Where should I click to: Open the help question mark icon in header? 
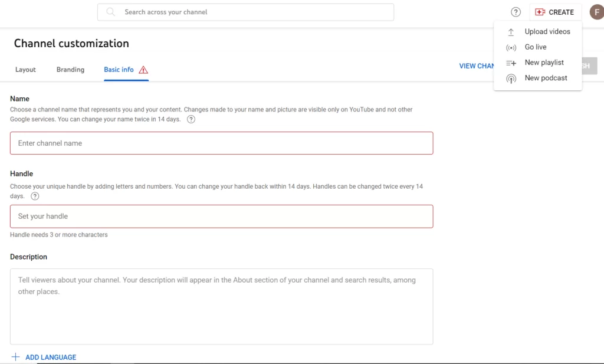pos(516,12)
